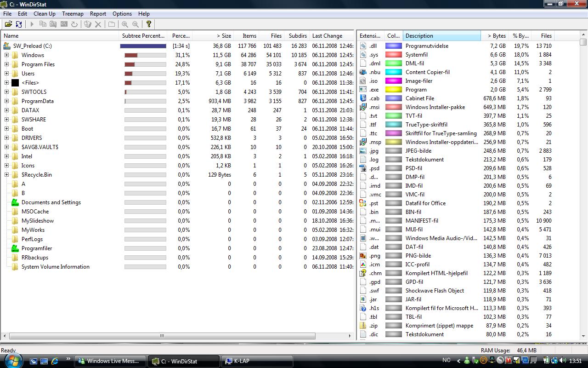
Task: Click the .zip compressed folder icon
Action: click(x=363, y=326)
